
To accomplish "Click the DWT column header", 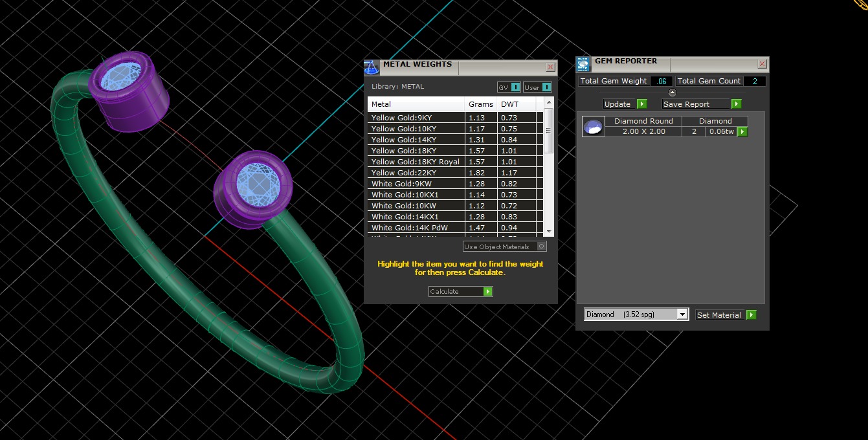I will tap(517, 104).
